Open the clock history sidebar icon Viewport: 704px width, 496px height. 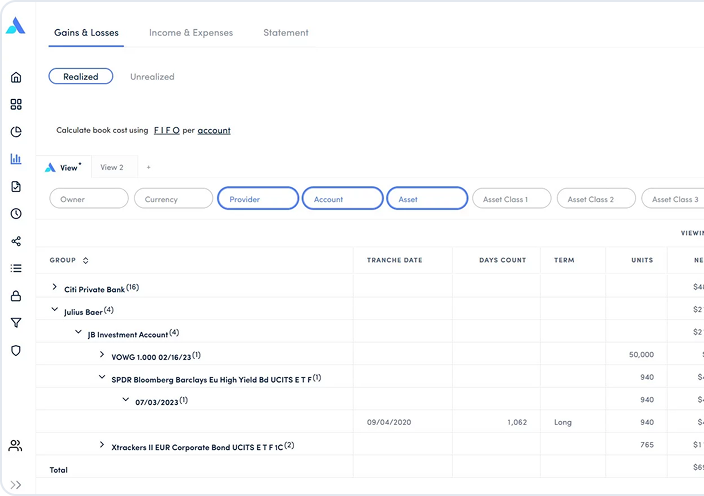coord(16,214)
